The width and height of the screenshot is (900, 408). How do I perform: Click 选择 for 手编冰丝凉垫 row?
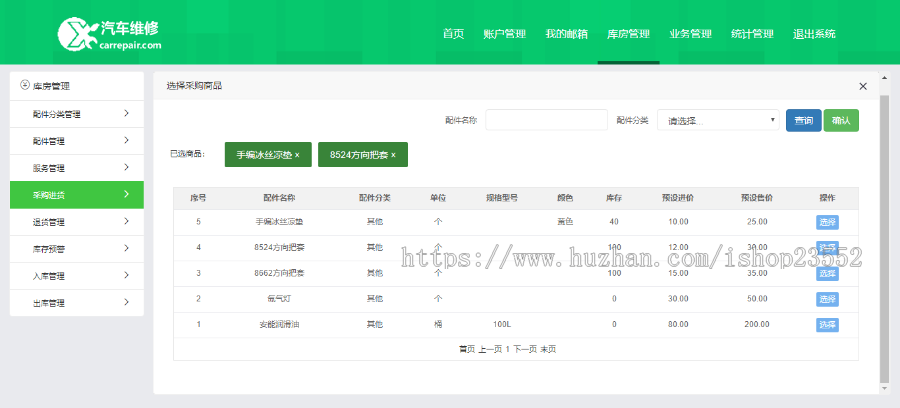point(827,222)
